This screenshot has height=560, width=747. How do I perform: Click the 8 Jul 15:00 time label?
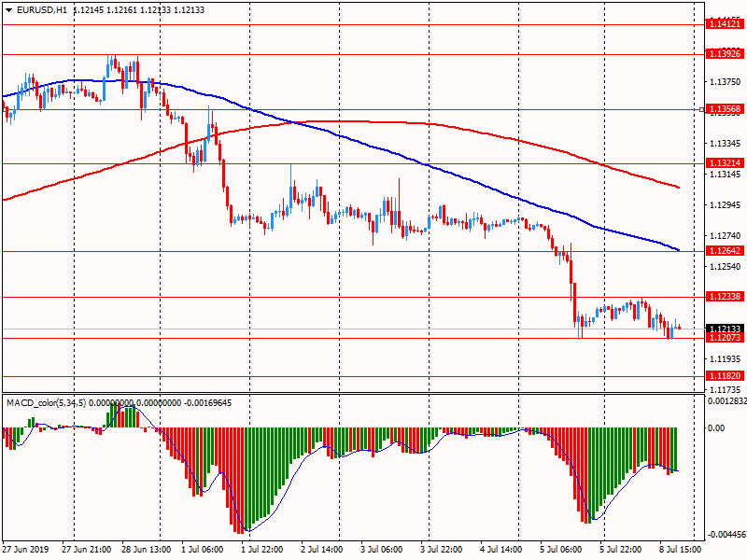pyautogui.click(x=681, y=549)
